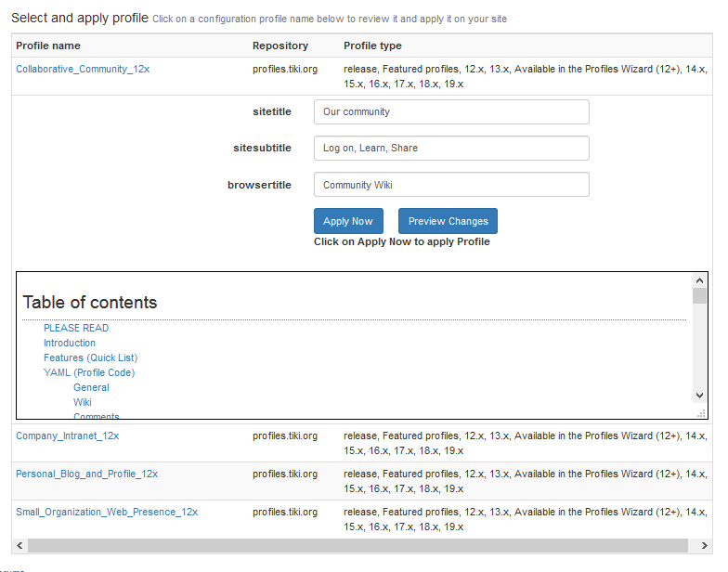Open the Wiki sub-section link

click(83, 402)
